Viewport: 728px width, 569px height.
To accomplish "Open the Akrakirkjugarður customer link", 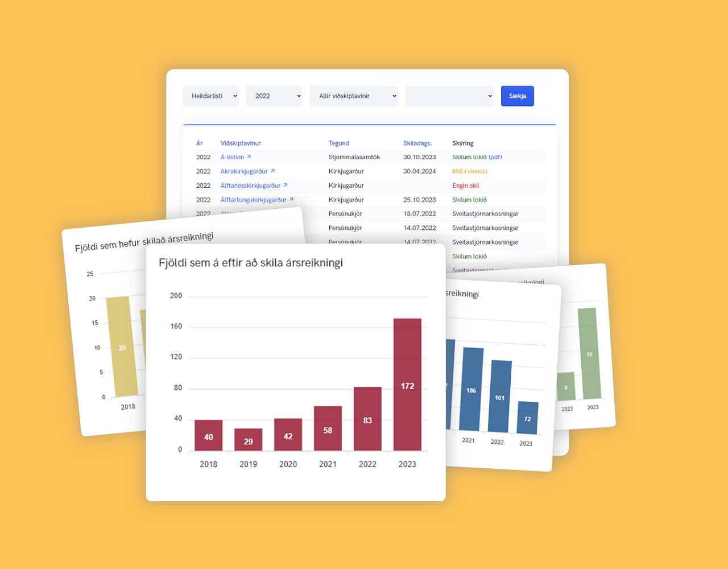I will point(244,171).
